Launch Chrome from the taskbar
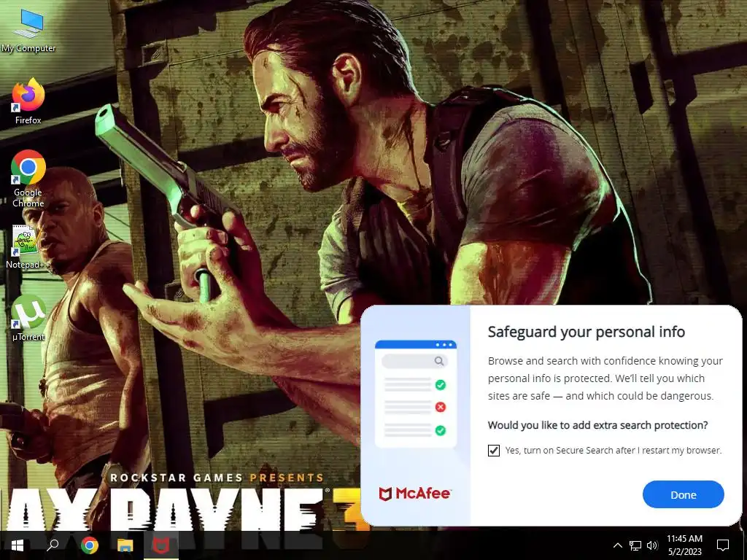The image size is (747, 560). 89,545
